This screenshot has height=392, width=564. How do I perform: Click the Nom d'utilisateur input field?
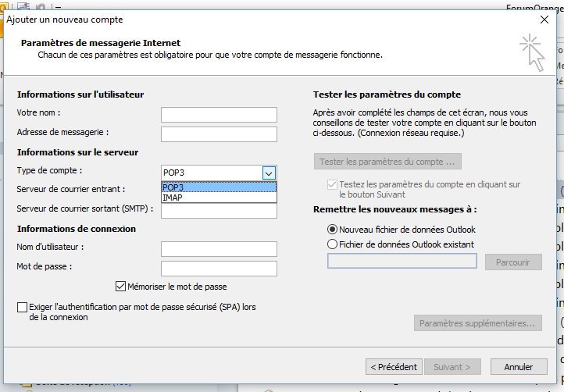coord(219,249)
